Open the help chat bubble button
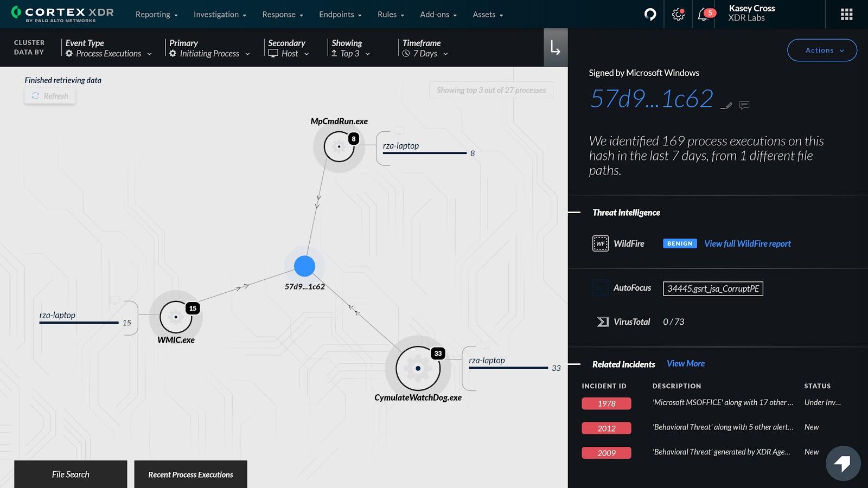868x488 pixels. pos(843,463)
